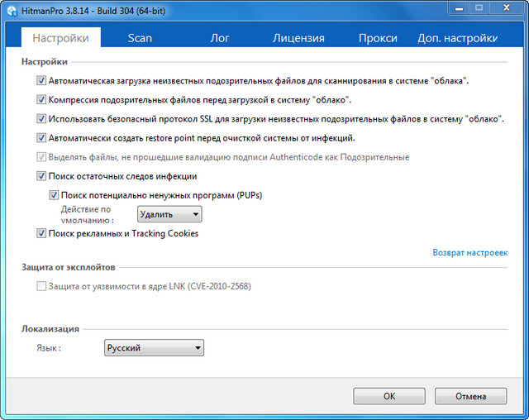Click the Возврат настроек link
This screenshot has width=529, height=420.
[469, 252]
